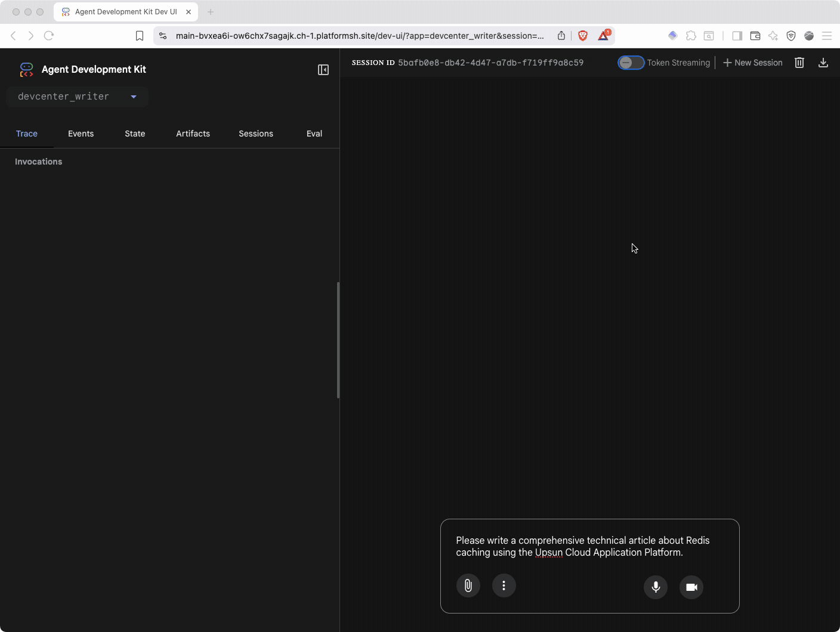Switch to the Eval tab

pyautogui.click(x=314, y=134)
